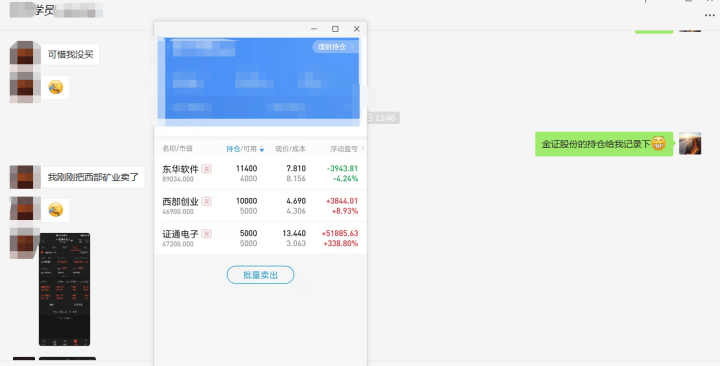The width and height of the screenshot is (720, 366).
Task: Click 西部创业 holding quantity 10000
Action: pos(247,201)
